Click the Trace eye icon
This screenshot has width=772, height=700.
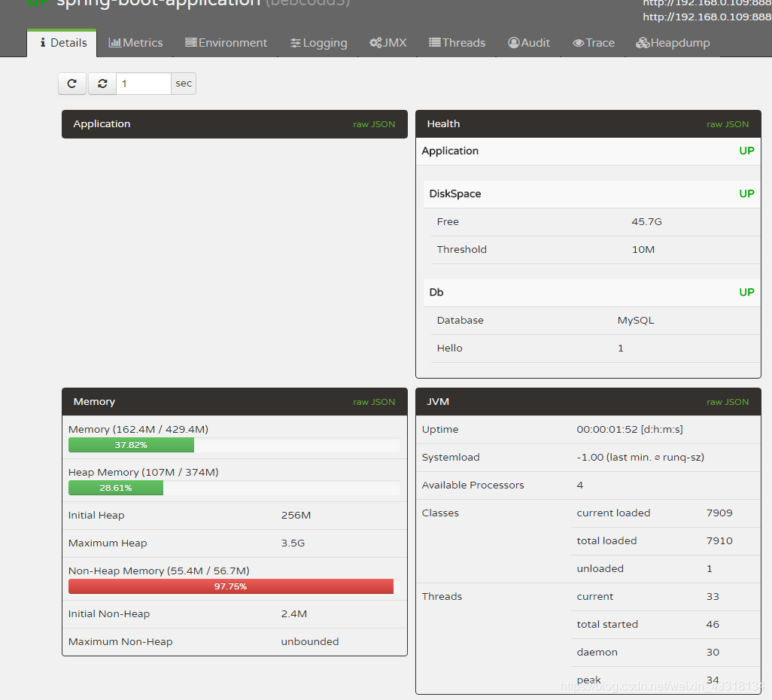coord(577,43)
